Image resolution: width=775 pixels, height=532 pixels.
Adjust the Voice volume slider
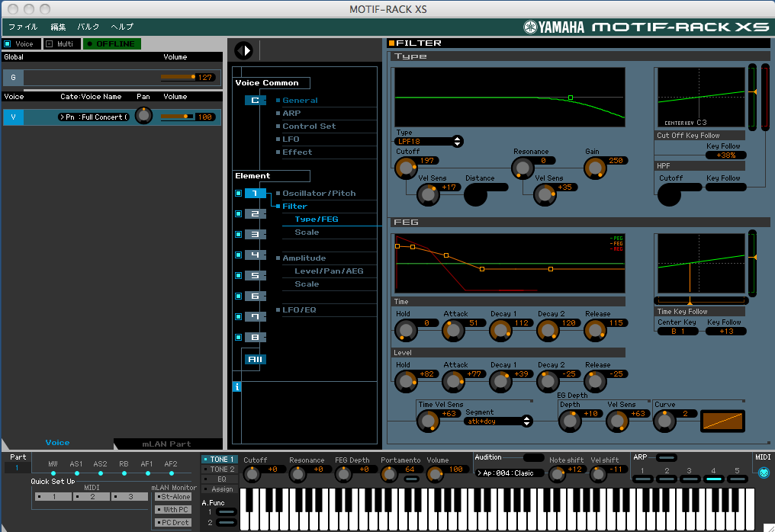pyautogui.click(x=177, y=117)
